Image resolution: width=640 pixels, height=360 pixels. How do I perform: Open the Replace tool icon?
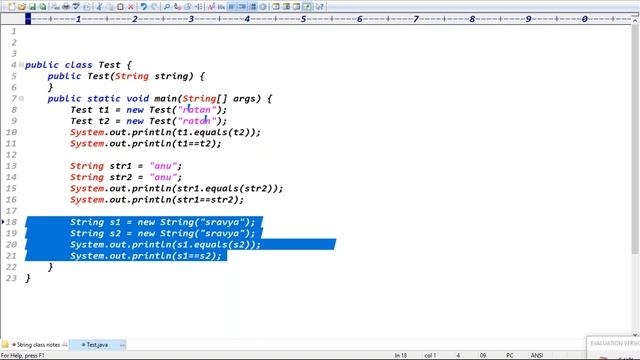[177, 7]
